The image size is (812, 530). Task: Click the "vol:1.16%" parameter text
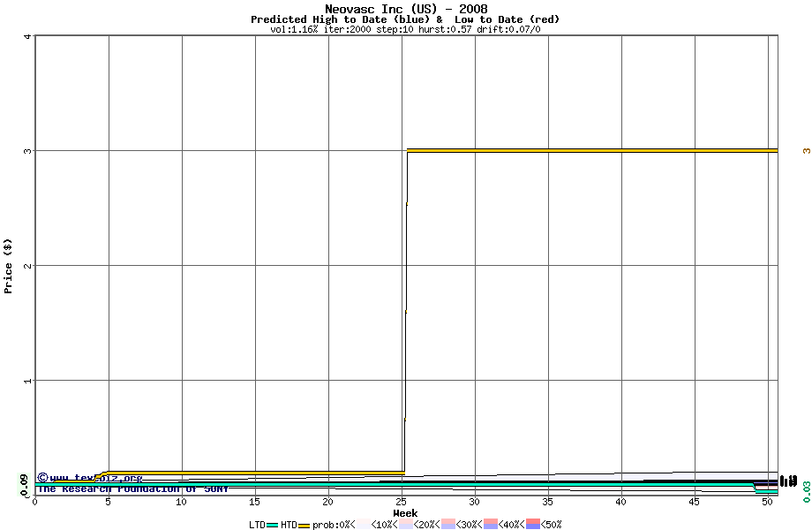(x=294, y=29)
